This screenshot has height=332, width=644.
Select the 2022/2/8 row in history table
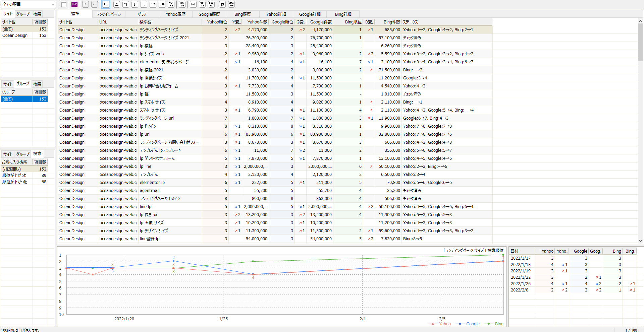point(573,290)
